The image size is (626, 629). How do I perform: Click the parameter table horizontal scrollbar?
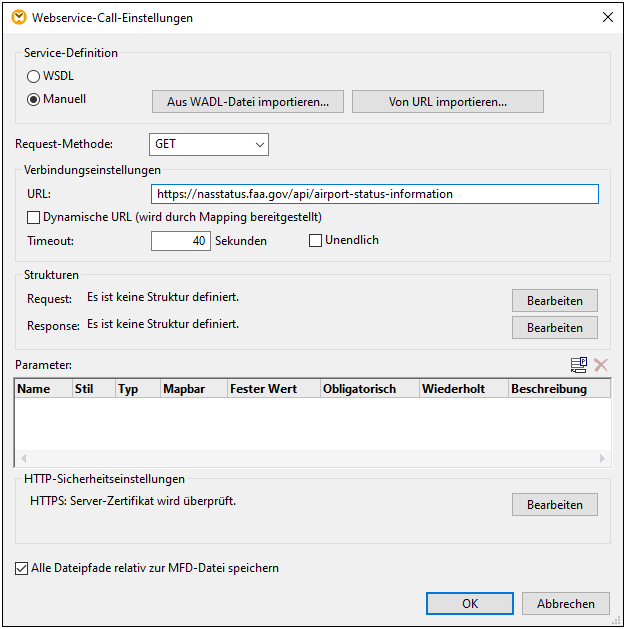click(310, 458)
